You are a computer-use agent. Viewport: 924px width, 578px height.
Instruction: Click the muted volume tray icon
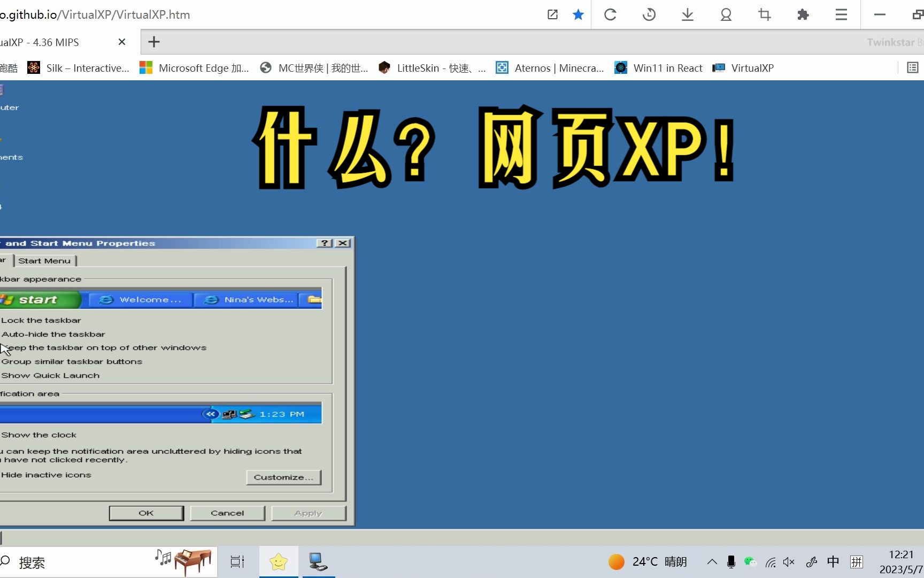point(789,562)
